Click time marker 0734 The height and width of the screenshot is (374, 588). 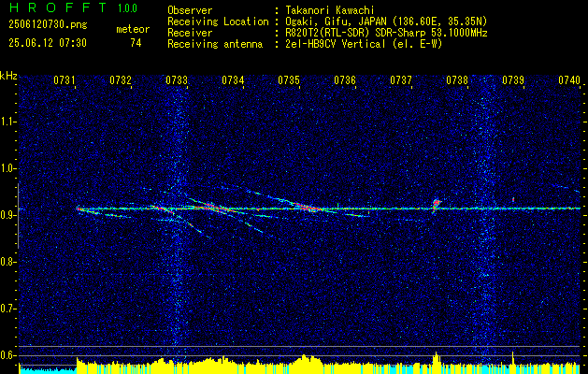[233, 79]
